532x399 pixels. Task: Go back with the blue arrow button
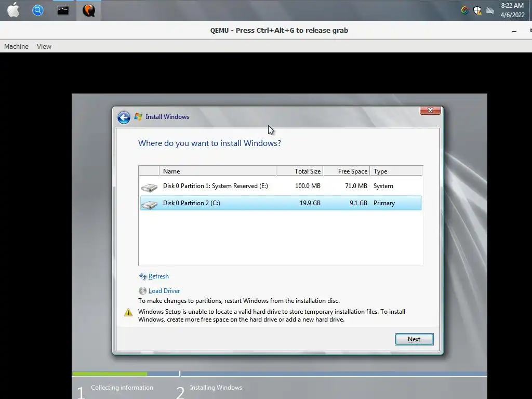click(x=124, y=117)
